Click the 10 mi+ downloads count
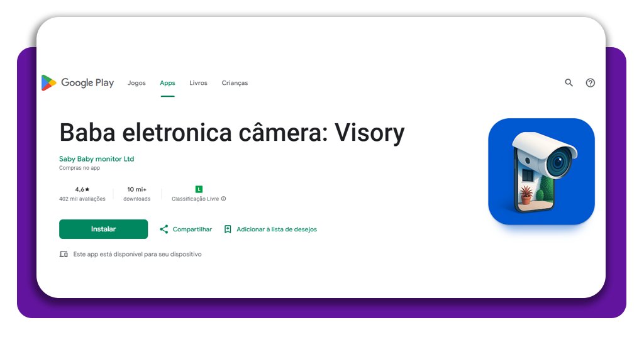The width and height of the screenshot is (644, 337). [x=136, y=189]
